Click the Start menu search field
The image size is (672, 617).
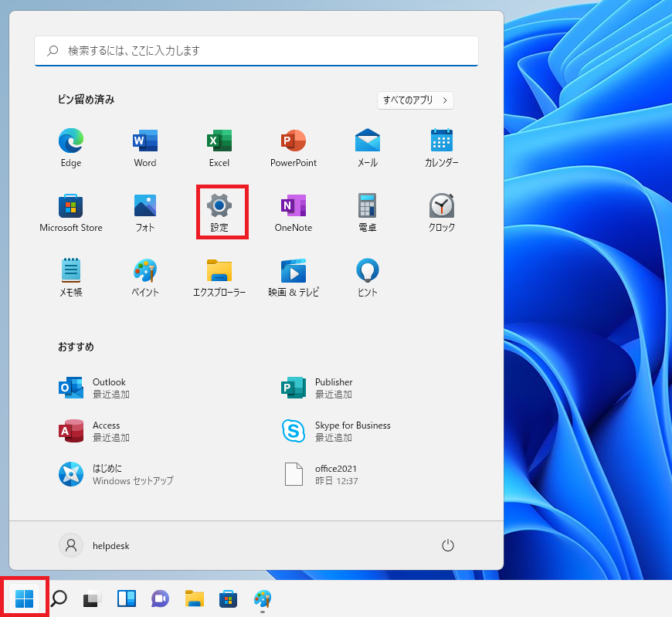click(x=256, y=51)
